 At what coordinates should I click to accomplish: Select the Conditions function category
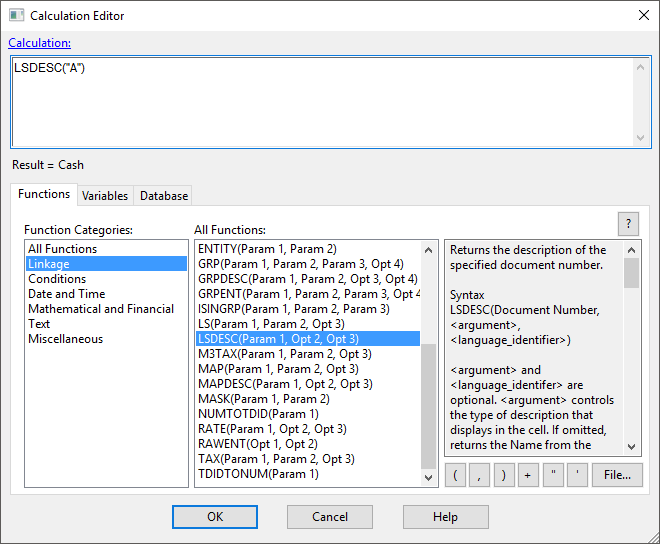click(x=57, y=279)
